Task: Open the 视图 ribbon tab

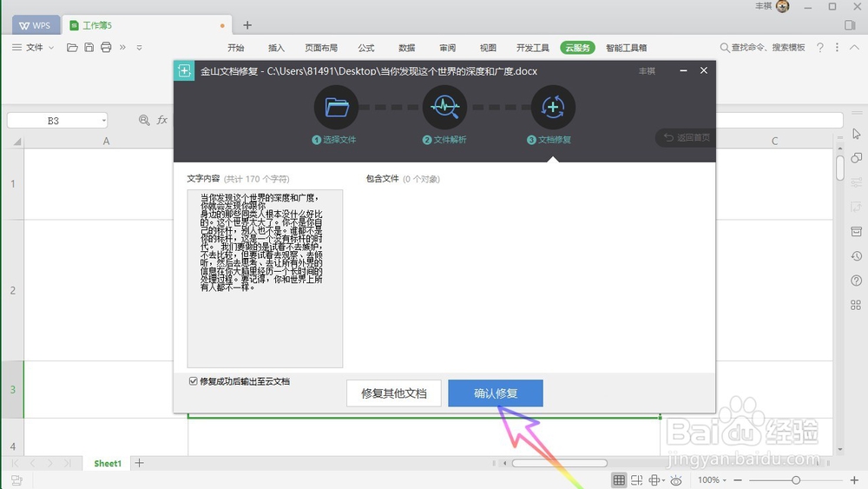Action: click(488, 48)
